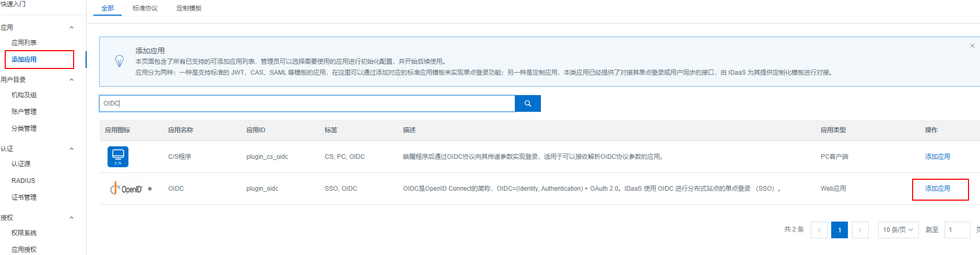Viewport: 980px width, 255px height.
Task: Click the star icon beside OpenID
Action: click(150, 189)
